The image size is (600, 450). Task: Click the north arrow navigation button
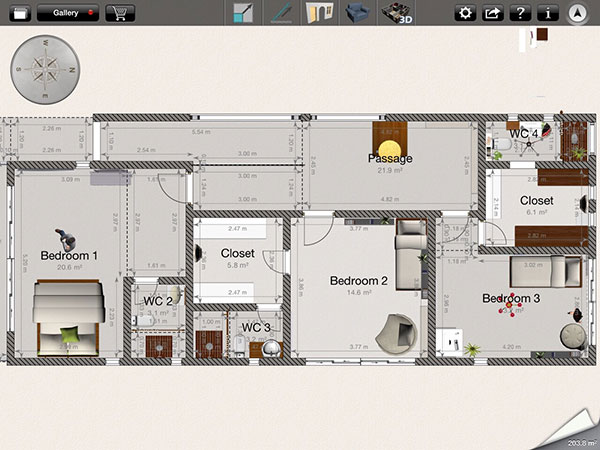tap(578, 13)
